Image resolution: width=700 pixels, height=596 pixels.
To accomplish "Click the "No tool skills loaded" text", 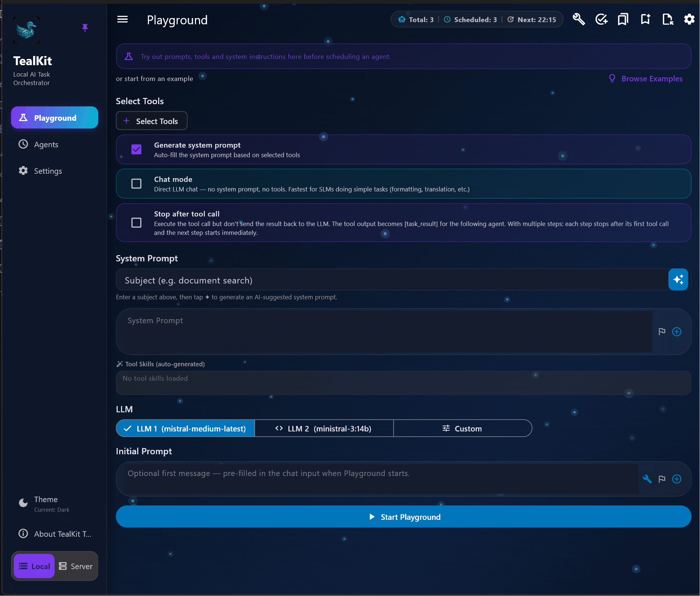I will point(155,378).
